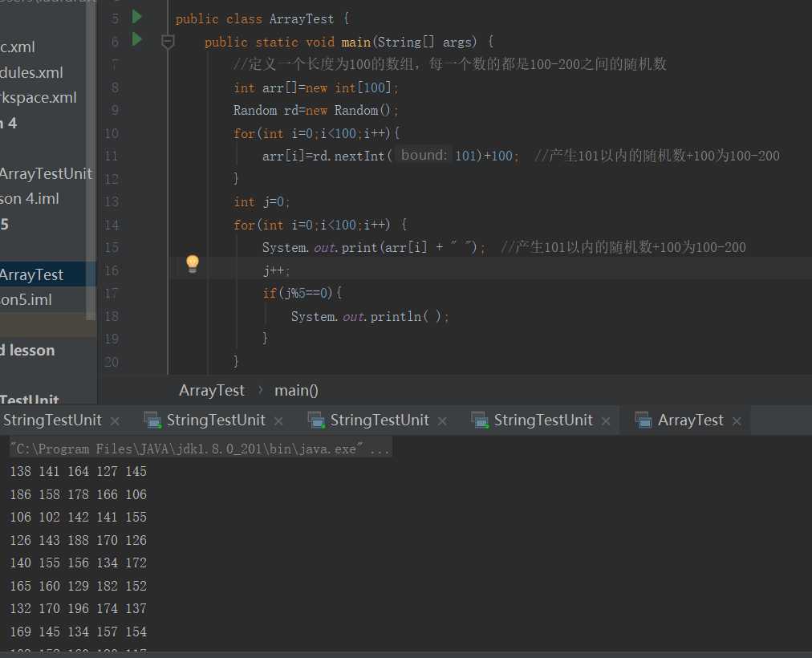Click console output row starting with 138
812x658 pixels.
tap(78, 471)
